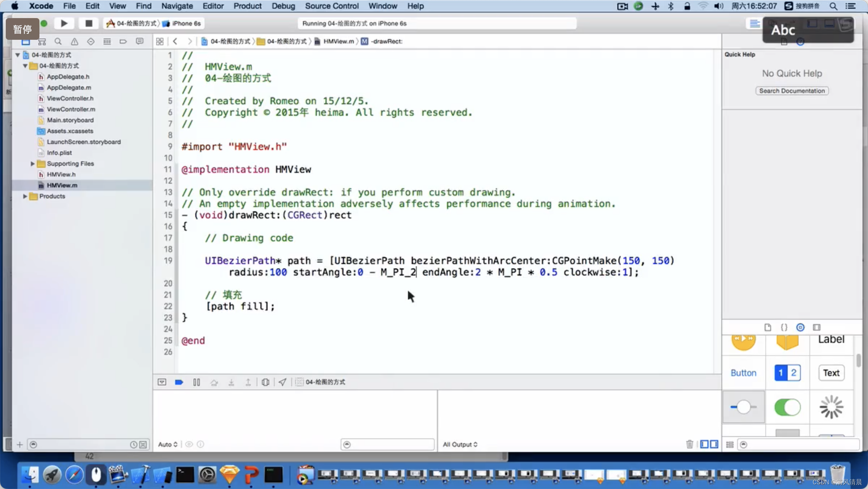Show media library icon
The width and height of the screenshot is (868, 489).
(x=817, y=327)
